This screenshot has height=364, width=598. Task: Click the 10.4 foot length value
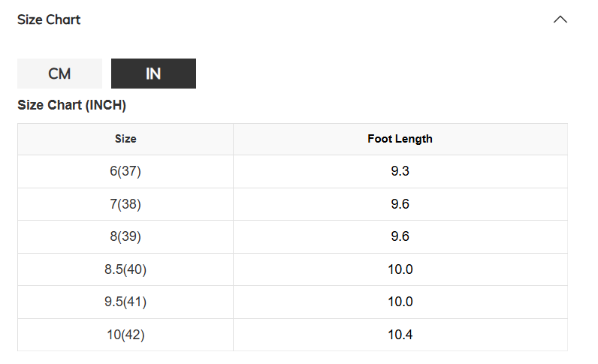pyautogui.click(x=400, y=335)
